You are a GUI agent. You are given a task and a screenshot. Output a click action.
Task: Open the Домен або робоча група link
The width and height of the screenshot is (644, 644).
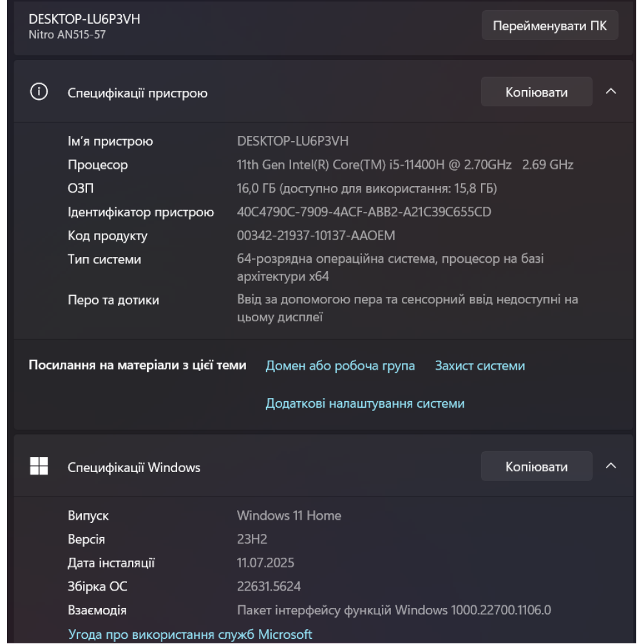pyautogui.click(x=340, y=366)
